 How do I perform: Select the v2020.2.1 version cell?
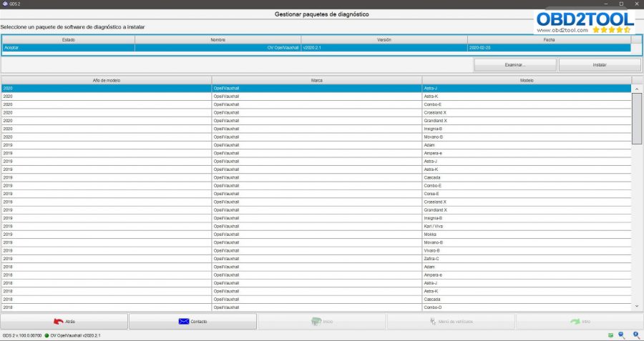point(384,48)
